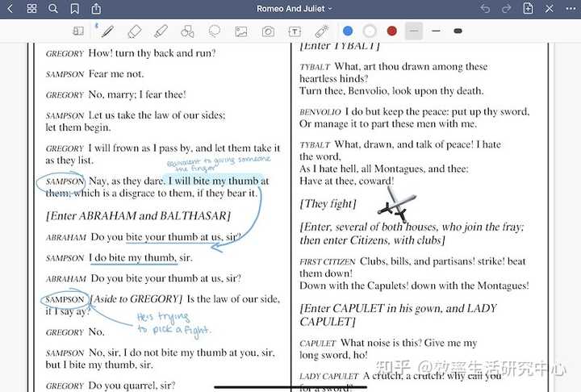The width and height of the screenshot is (581, 392).
Task: Tap "What noise is this? Give me my" line
Action: [x=408, y=343]
